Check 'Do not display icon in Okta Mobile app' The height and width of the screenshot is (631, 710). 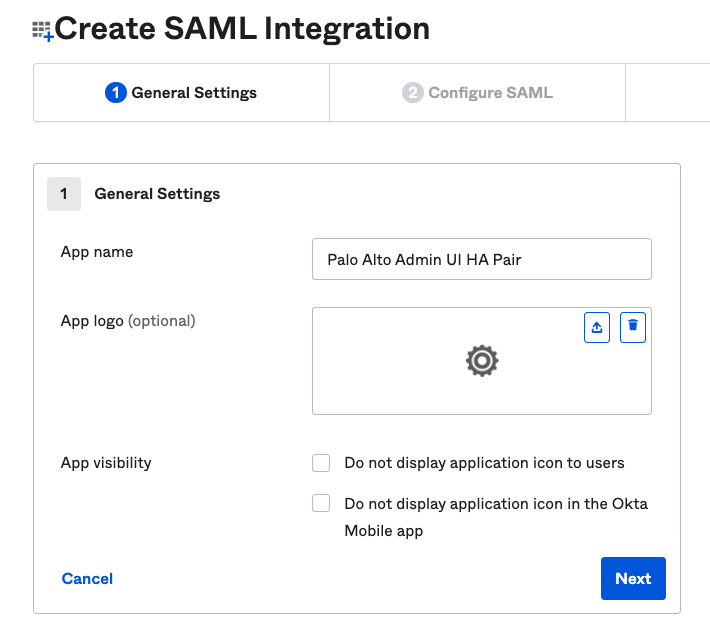[321, 503]
